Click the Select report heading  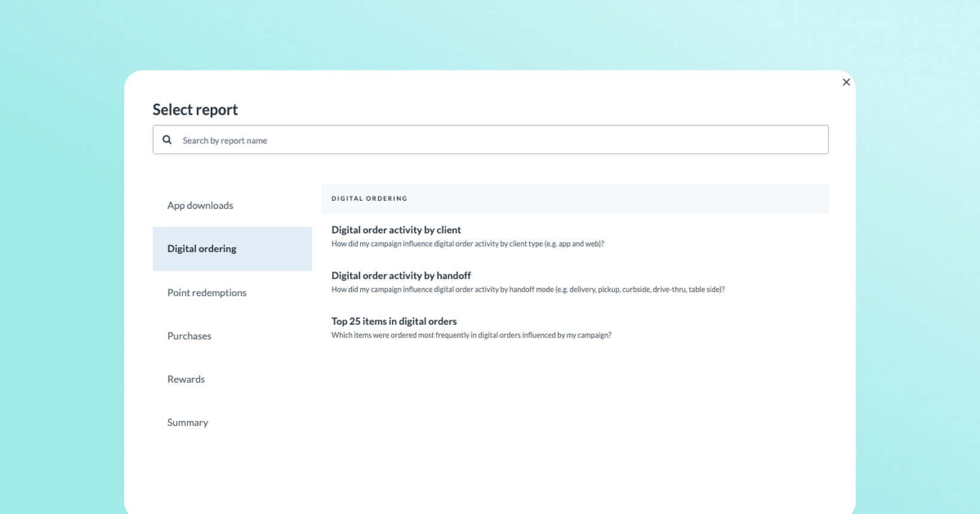tap(195, 110)
